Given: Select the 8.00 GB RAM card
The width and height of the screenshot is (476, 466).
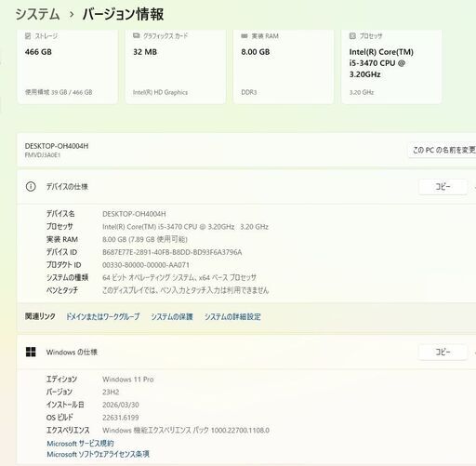Looking at the screenshot, I should 284,66.
